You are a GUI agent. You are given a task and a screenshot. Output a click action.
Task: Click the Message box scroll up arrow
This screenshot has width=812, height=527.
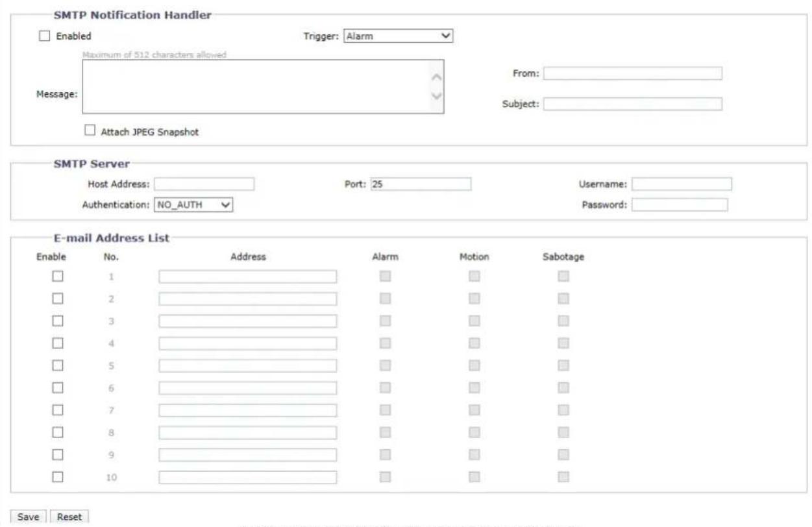coord(437,77)
